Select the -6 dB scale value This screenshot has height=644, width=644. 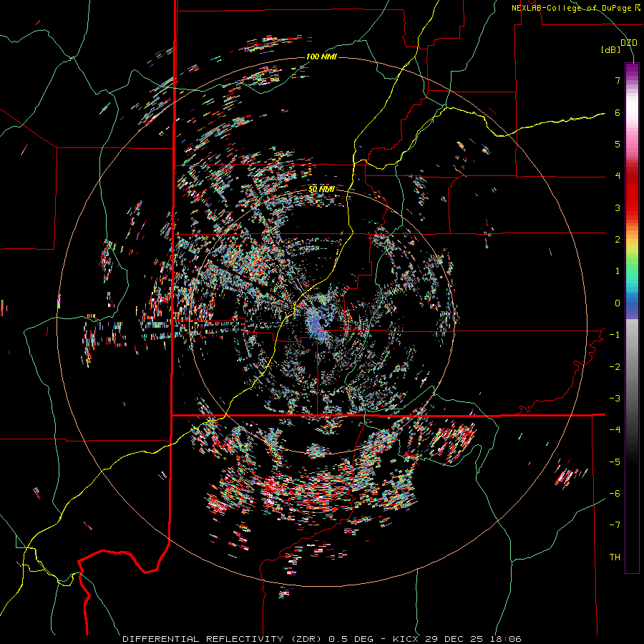pos(615,494)
